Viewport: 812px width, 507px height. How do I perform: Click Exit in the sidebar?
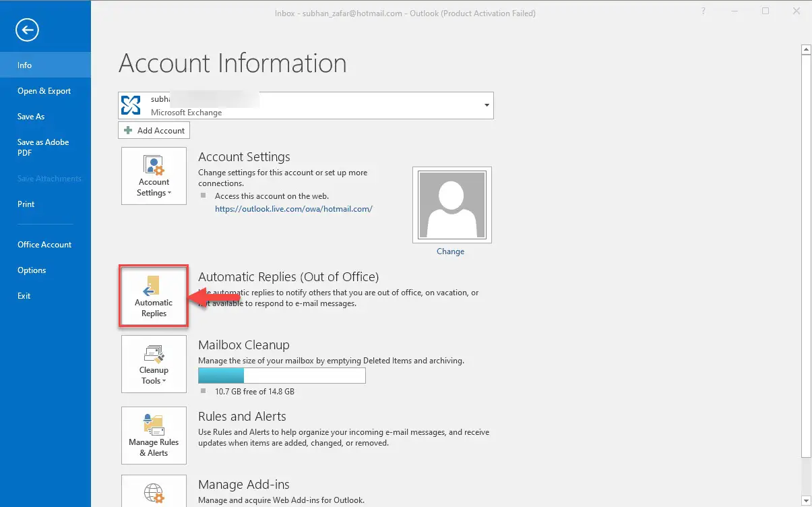45,296
